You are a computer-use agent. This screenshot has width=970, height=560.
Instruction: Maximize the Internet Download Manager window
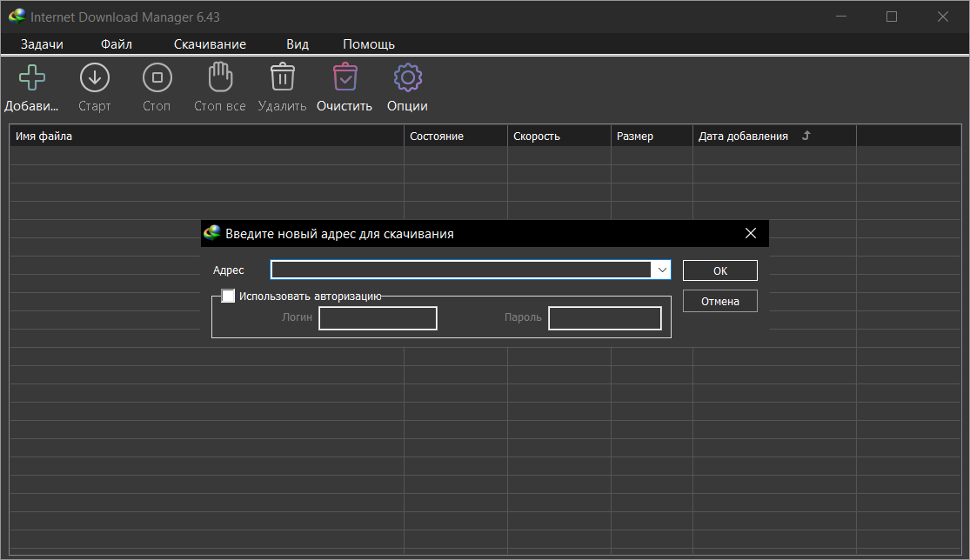click(x=892, y=17)
